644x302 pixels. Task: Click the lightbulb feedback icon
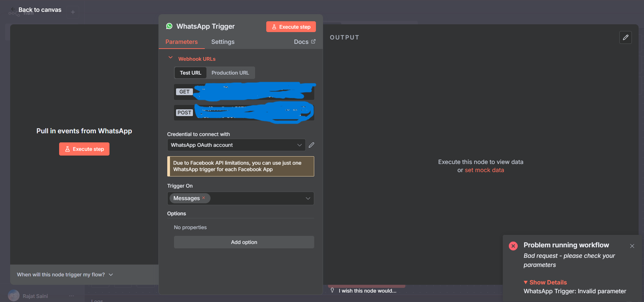(x=332, y=291)
